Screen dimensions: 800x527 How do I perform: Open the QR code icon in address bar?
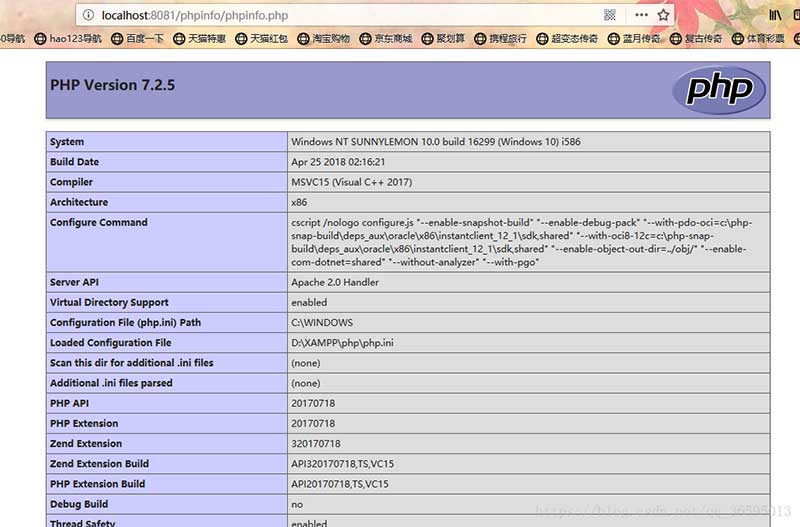pyautogui.click(x=609, y=15)
